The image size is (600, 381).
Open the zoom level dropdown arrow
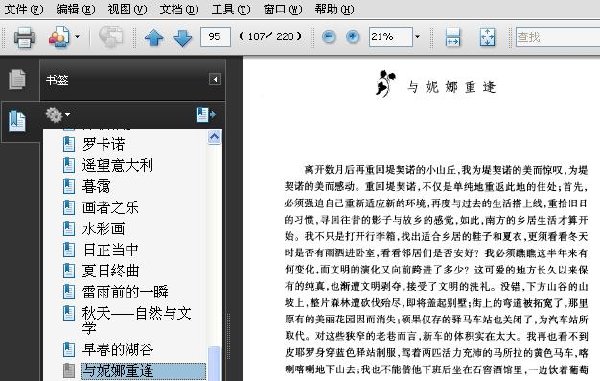[x=417, y=37]
